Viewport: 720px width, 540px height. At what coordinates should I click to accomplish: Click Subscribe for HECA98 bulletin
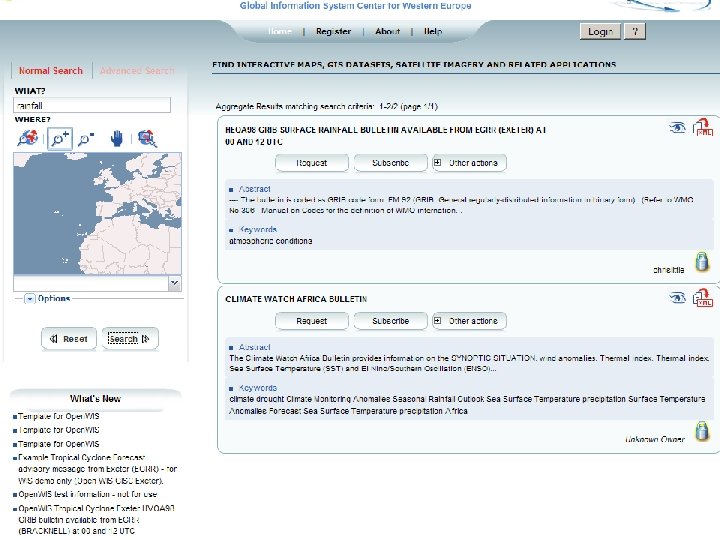coord(390,163)
